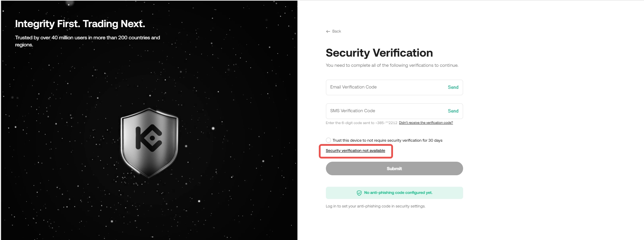This screenshot has width=644, height=240.
Task: Click Didn't receive the verification code link
Action: click(x=426, y=122)
